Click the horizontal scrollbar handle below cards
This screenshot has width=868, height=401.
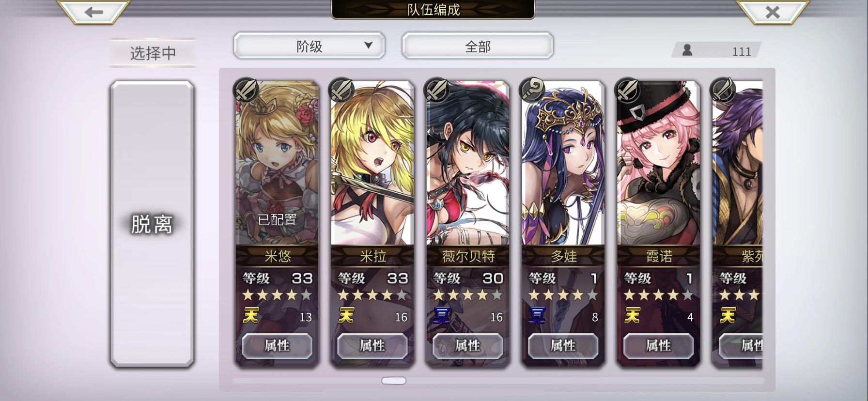[x=394, y=381]
